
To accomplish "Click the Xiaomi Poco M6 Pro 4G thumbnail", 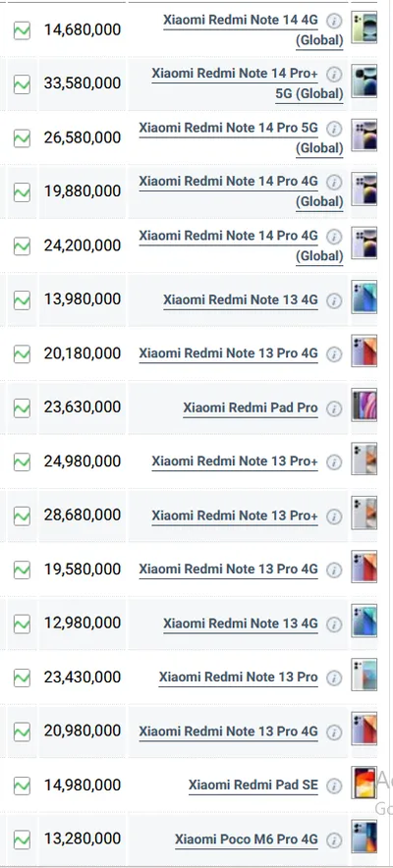I will click(x=365, y=837).
